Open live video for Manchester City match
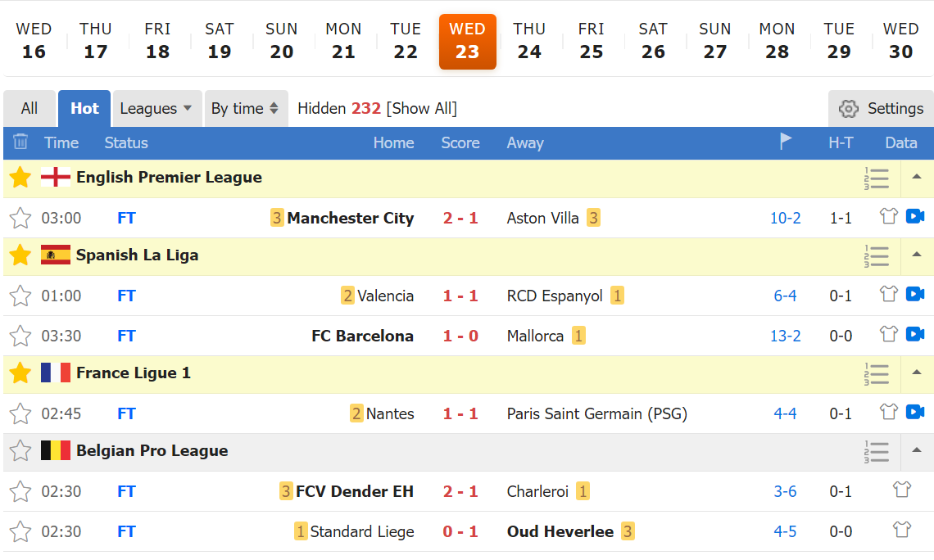Screen dimensions: 934x560 pyautogui.click(x=915, y=217)
